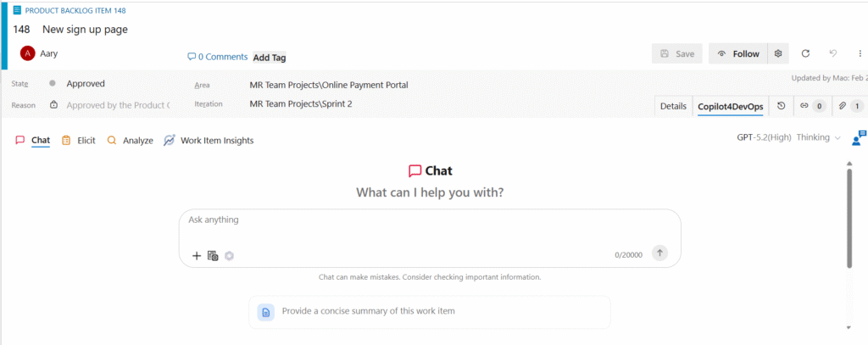The width and height of the screenshot is (868, 345).
Task: Click the follow settings gear icon
Action: (777, 53)
